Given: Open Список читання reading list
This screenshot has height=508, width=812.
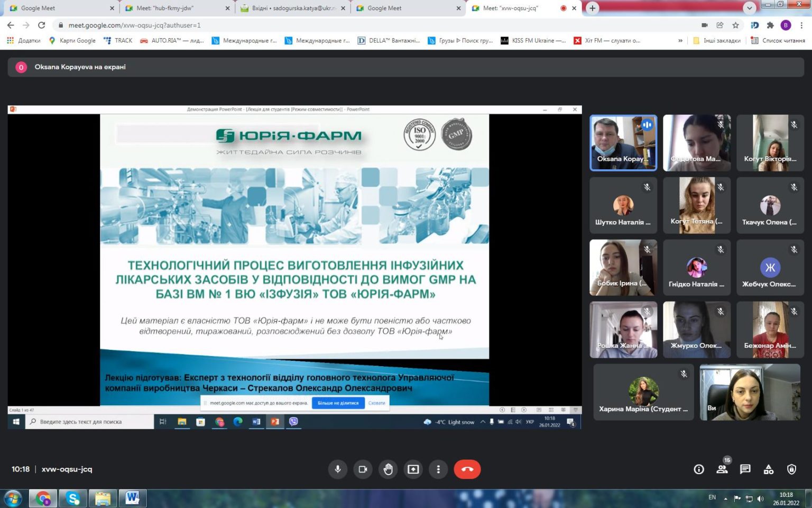Looking at the screenshot, I should [x=778, y=40].
